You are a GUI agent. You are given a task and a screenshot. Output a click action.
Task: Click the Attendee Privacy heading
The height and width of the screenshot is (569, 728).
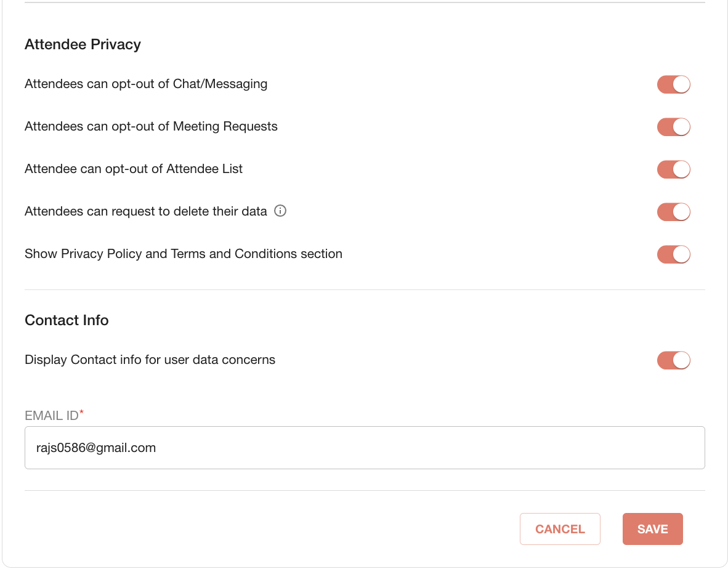tap(83, 44)
